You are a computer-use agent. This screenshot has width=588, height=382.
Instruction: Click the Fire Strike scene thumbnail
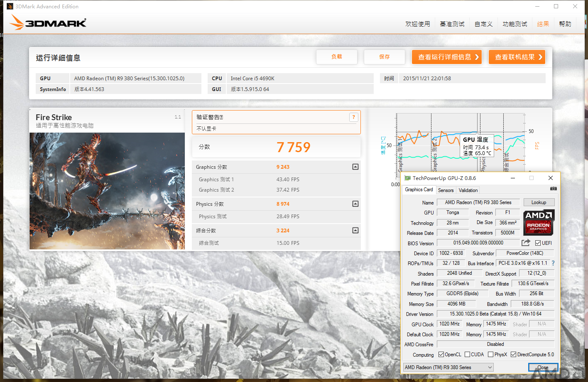pyautogui.click(x=107, y=191)
